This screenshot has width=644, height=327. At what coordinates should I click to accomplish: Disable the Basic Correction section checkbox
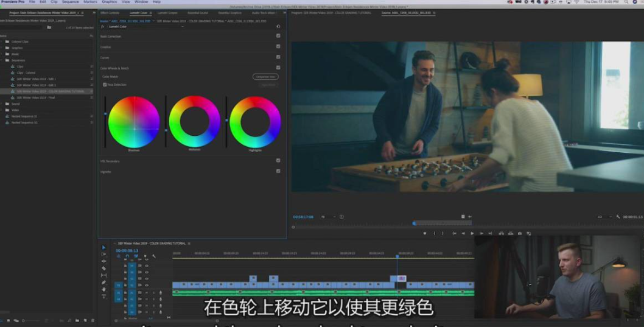click(278, 36)
